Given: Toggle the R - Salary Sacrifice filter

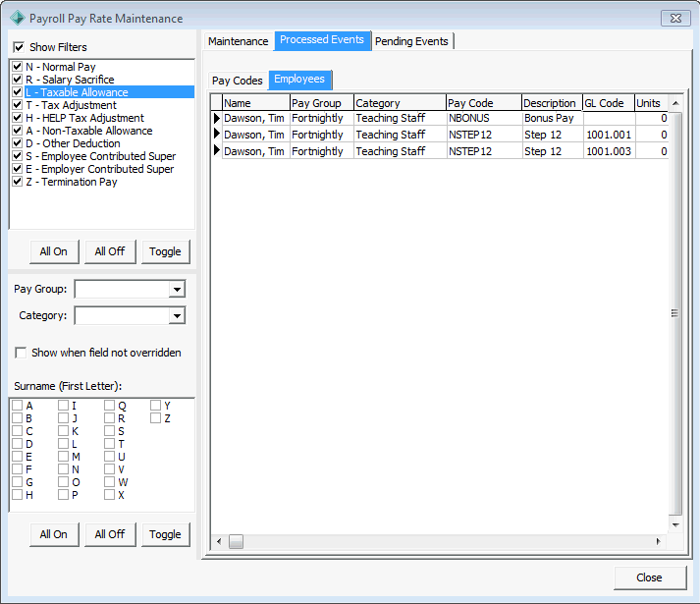Looking at the screenshot, I should pos(17,80).
